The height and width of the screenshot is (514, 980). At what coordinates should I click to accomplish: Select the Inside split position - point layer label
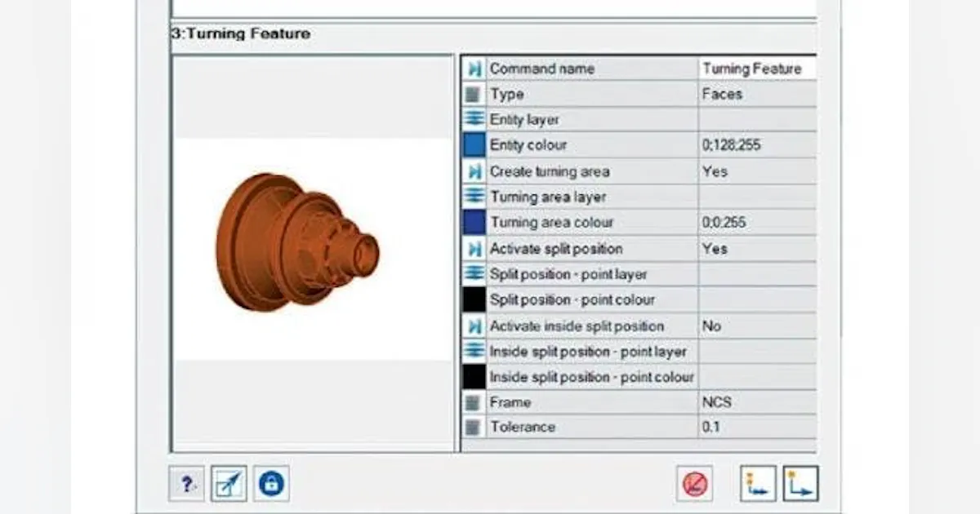click(x=587, y=352)
